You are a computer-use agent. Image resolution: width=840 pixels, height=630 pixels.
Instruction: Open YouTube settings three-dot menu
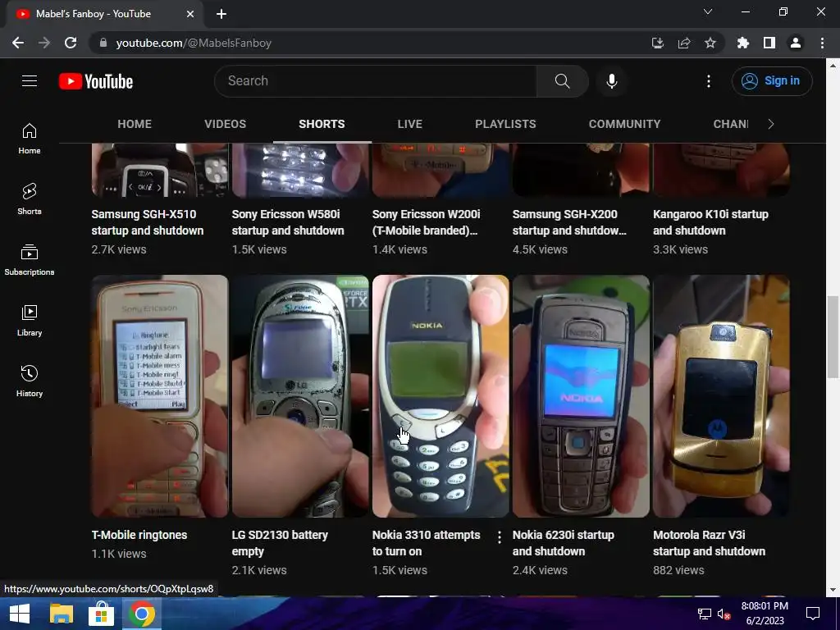coord(708,81)
